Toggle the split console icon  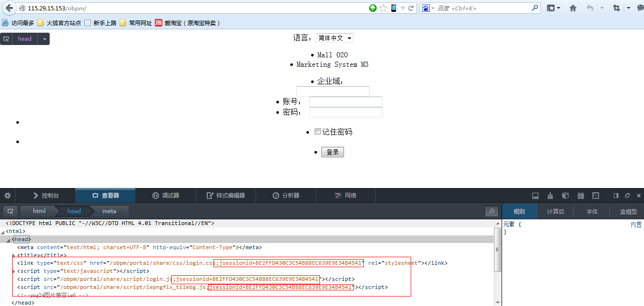pyautogui.click(x=536, y=196)
